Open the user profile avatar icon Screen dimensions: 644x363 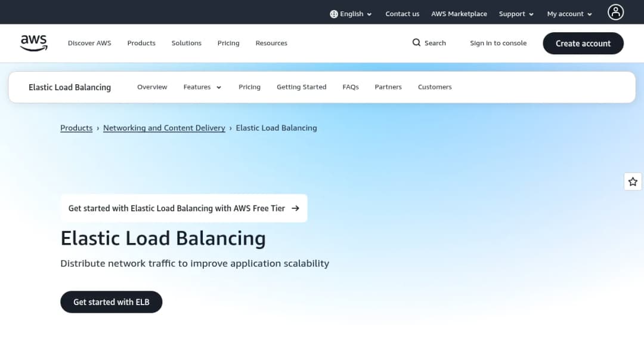[x=615, y=13]
